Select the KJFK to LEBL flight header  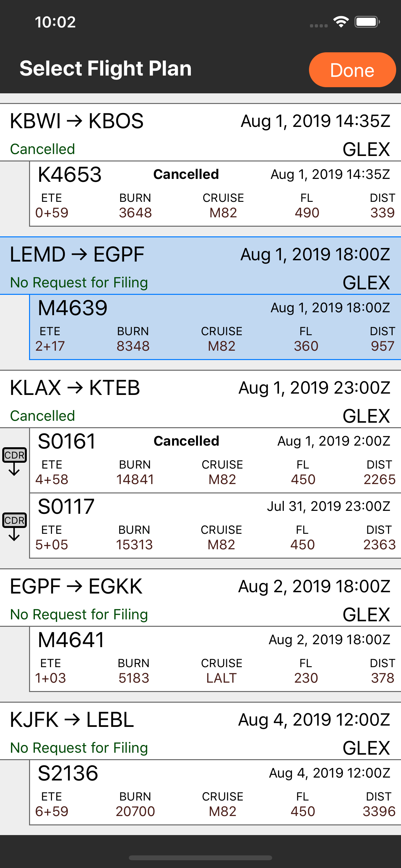pos(200,731)
